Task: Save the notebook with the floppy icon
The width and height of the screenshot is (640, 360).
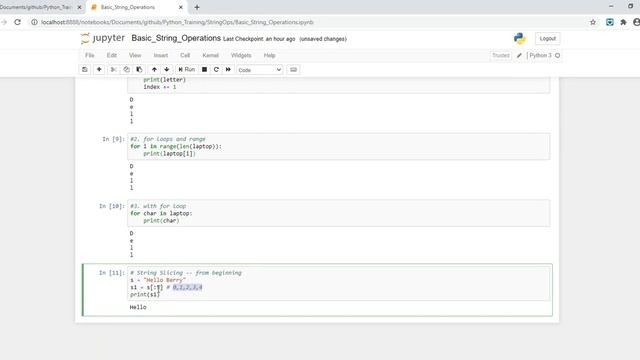Action: click(x=84, y=70)
